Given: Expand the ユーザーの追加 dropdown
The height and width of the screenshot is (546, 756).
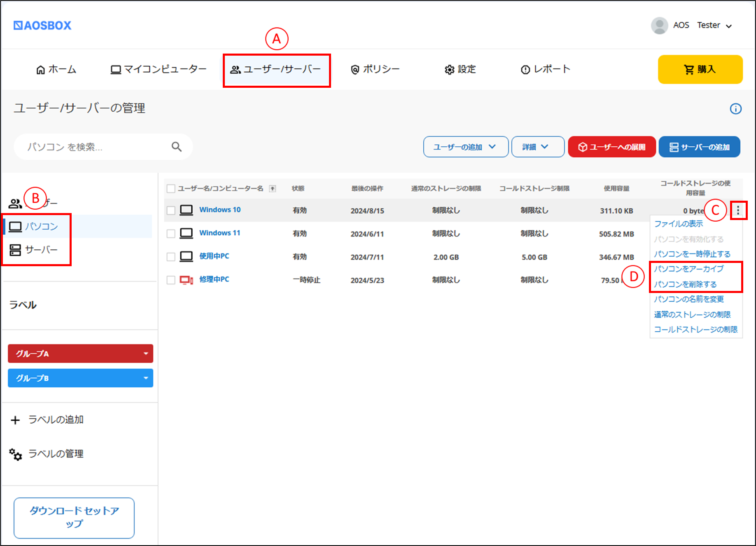Looking at the screenshot, I should pos(466,147).
